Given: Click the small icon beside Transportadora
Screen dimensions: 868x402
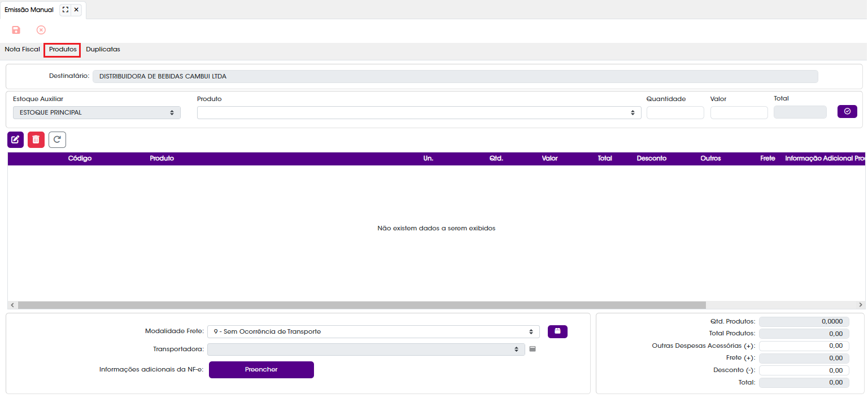Looking at the screenshot, I should click(533, 349).
